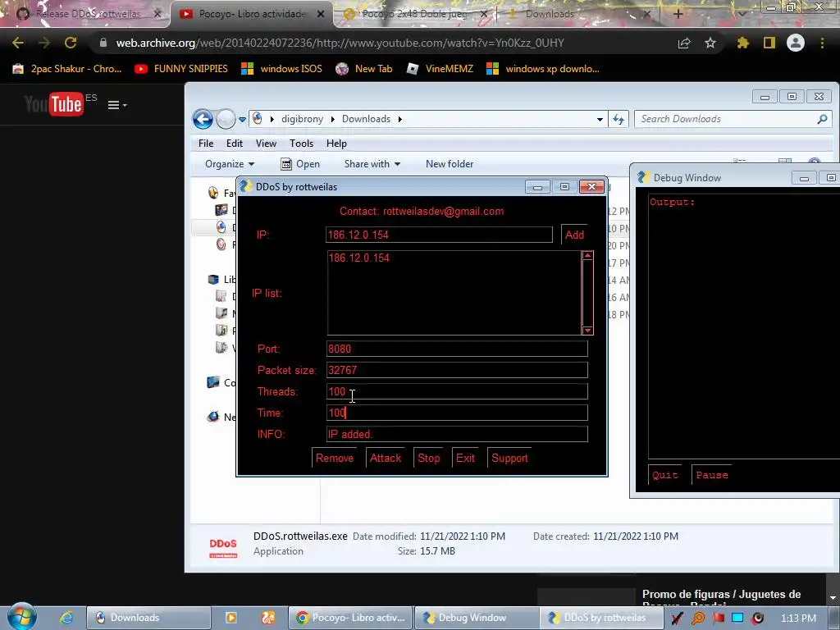Open the File menu in Explorer
This screenshot has width=840, height=630.
pyautogui.click(x=206, y=143)
